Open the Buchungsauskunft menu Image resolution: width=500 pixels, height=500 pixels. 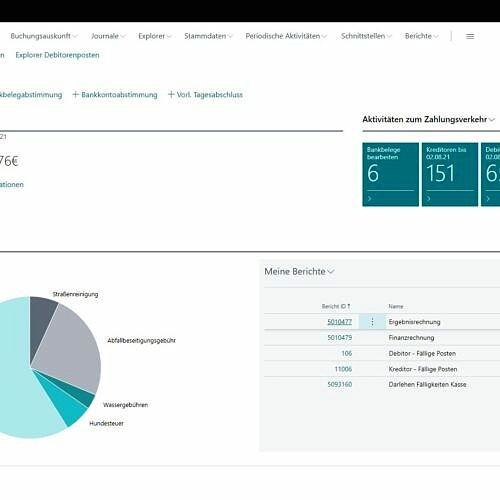44,36
